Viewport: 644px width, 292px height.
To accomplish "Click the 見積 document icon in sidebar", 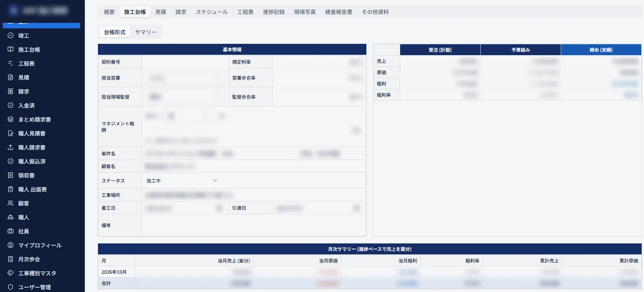I will tap(10, 77).
